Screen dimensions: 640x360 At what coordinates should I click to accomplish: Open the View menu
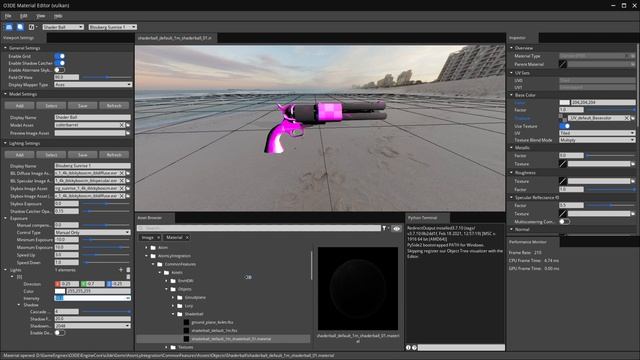pos(41,16)
